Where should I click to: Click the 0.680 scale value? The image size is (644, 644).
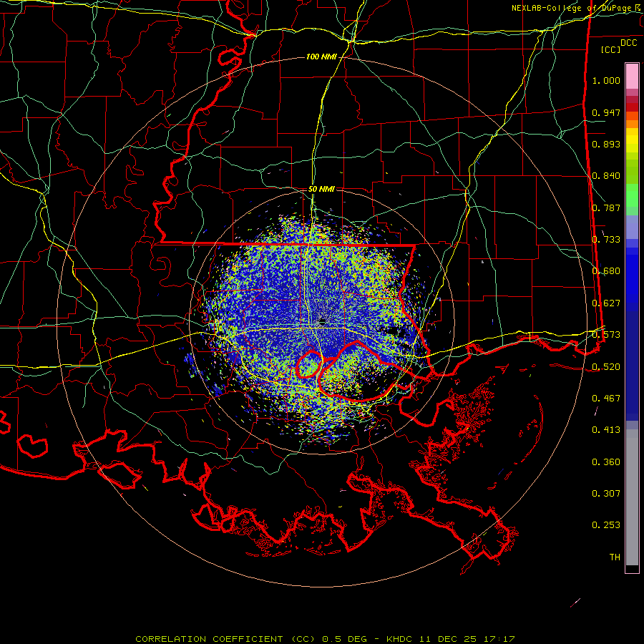click(x=606, y=271)
